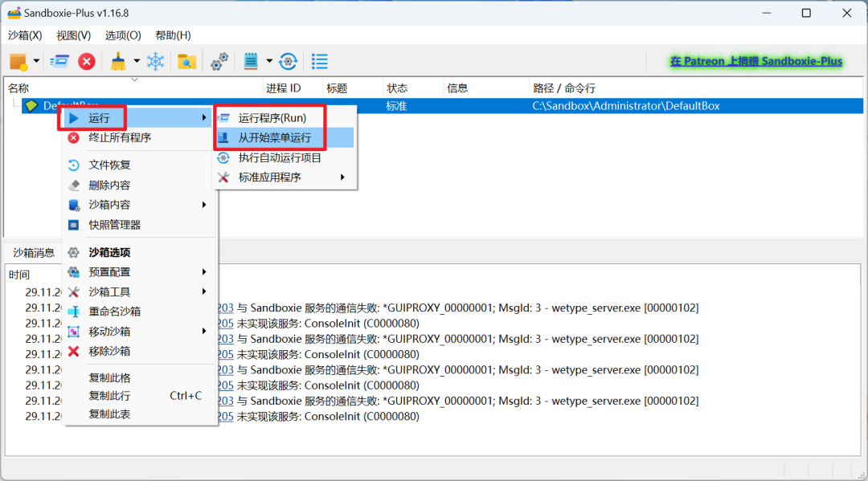This screenshot has height=481, width=868.
Task: Choose 复制此格 from context menu
Action: click(138, 378)
